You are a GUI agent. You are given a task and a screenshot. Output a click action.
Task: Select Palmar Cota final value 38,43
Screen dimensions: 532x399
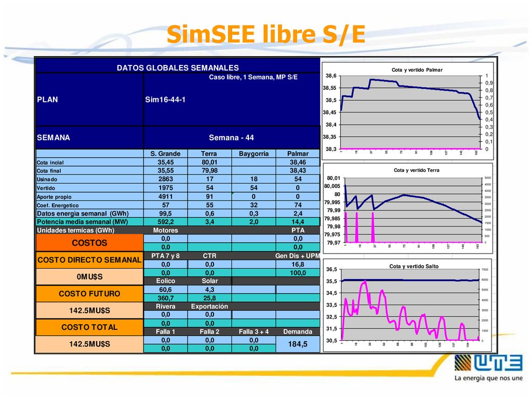(x=298, y=170)
